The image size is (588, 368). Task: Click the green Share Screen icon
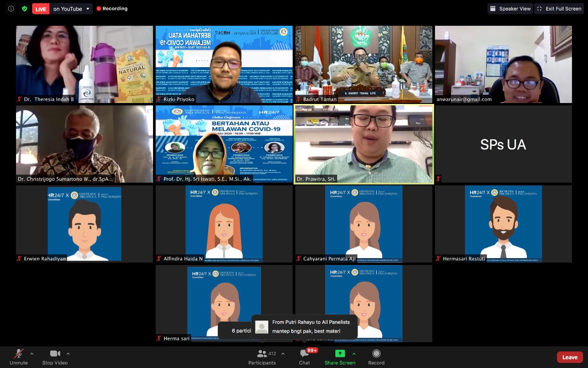[340, 354]
